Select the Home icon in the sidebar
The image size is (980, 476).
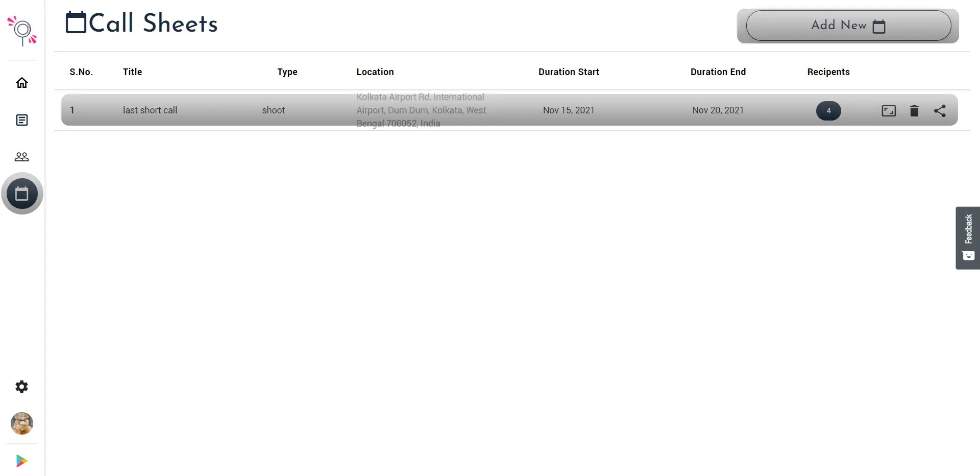pos(21,82)
